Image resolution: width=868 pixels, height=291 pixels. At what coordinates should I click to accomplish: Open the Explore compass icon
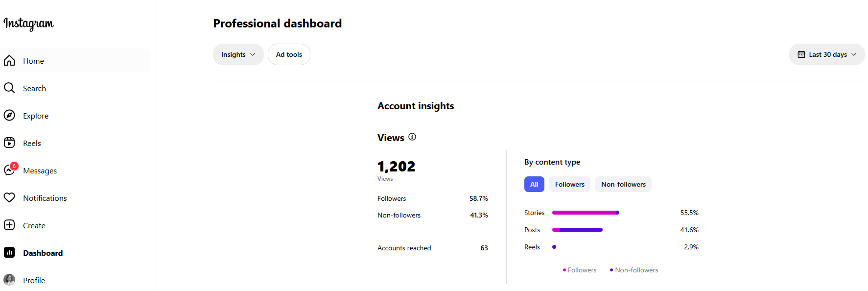click(x=9, y=116)
